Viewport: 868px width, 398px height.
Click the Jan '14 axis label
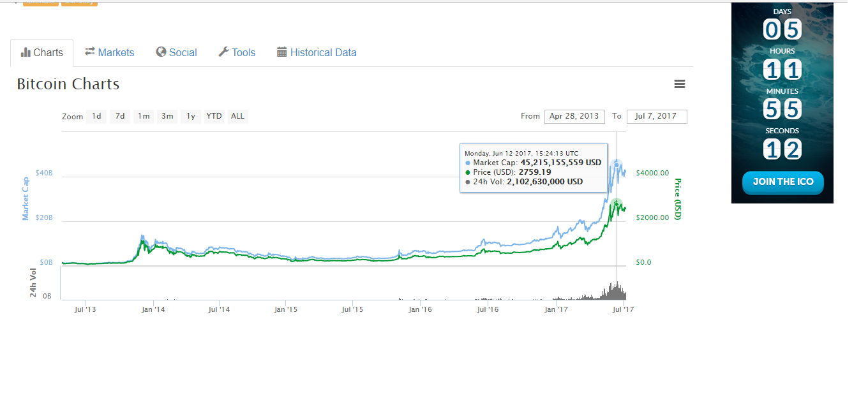(x=153, y=309)
